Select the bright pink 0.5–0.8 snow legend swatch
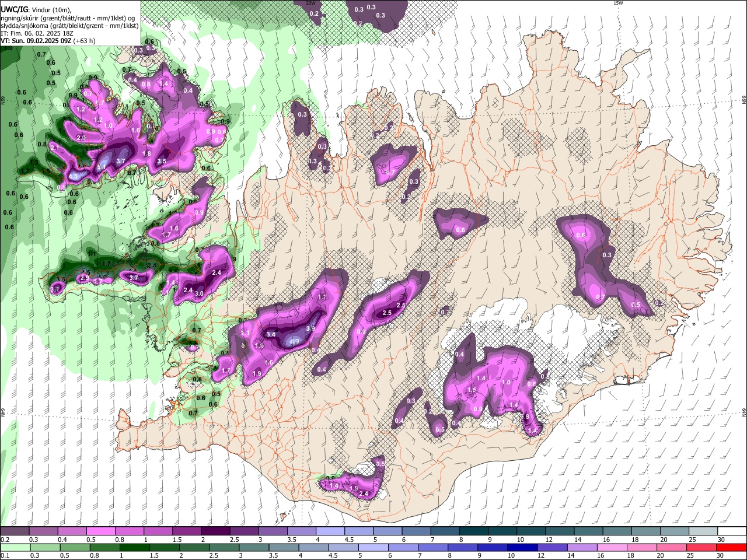Viewport: 747px width, 560px height. click(100, 531)
